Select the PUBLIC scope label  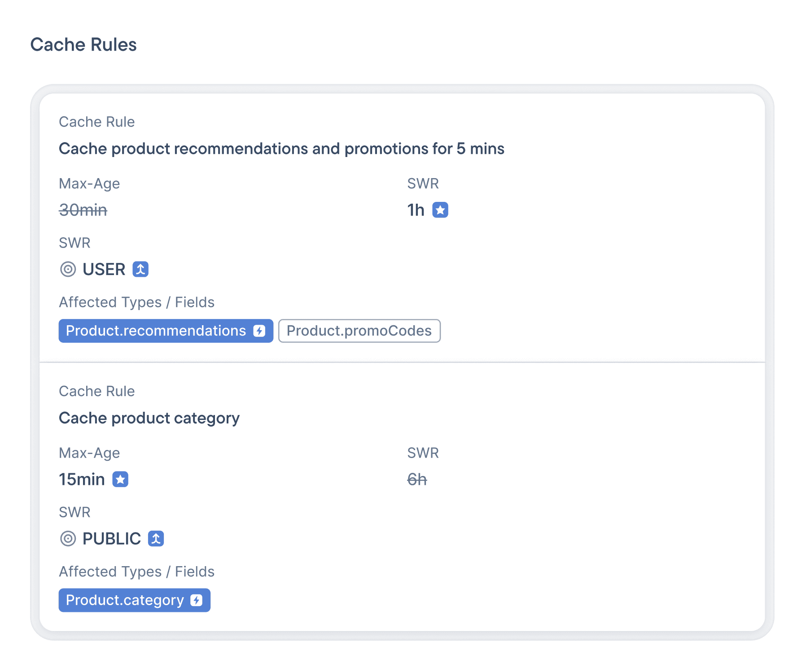coord(112,539)
